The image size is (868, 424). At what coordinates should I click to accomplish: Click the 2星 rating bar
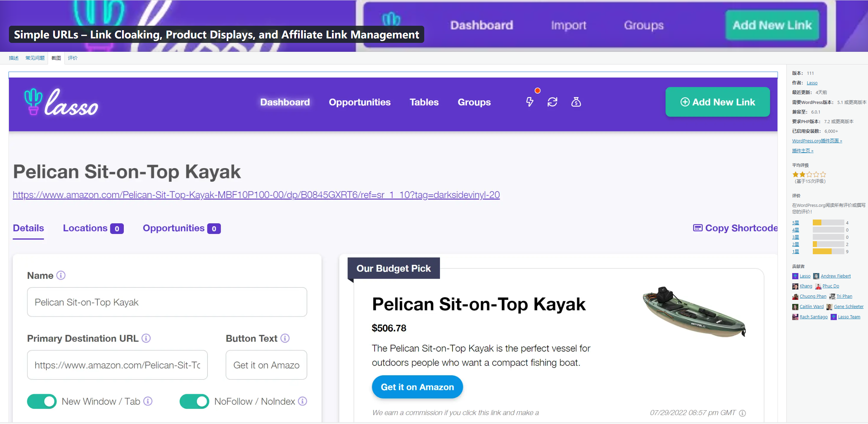828,244
